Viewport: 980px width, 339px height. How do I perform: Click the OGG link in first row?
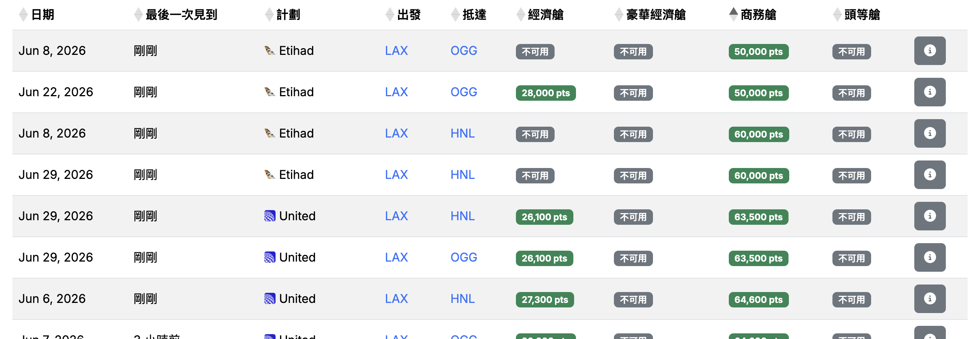[463, 51]
